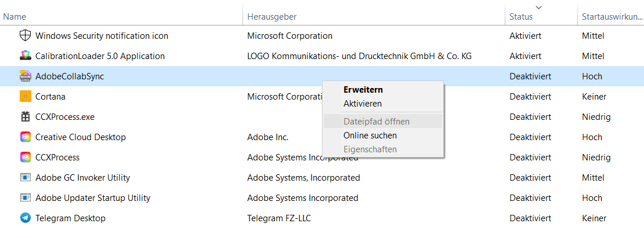
Task: Click the Adobe GC Invoker Utility icon
Action: (x=25, y=178)
